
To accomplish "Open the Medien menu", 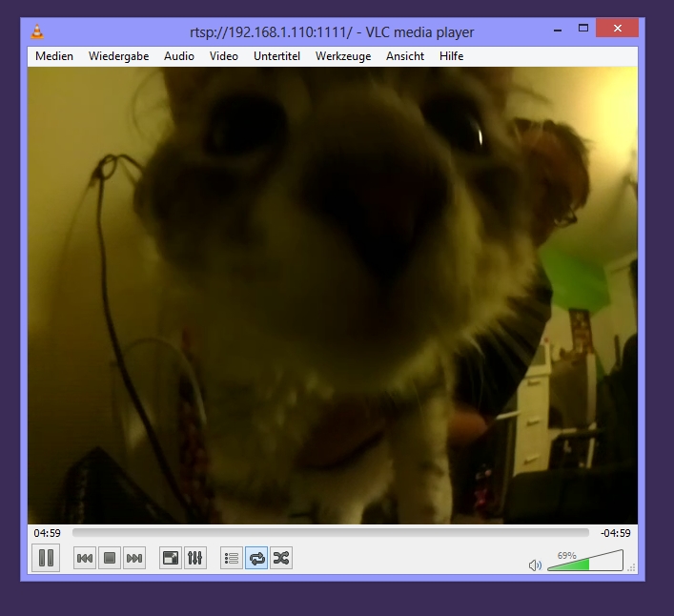I will click(x=54, y=56).
